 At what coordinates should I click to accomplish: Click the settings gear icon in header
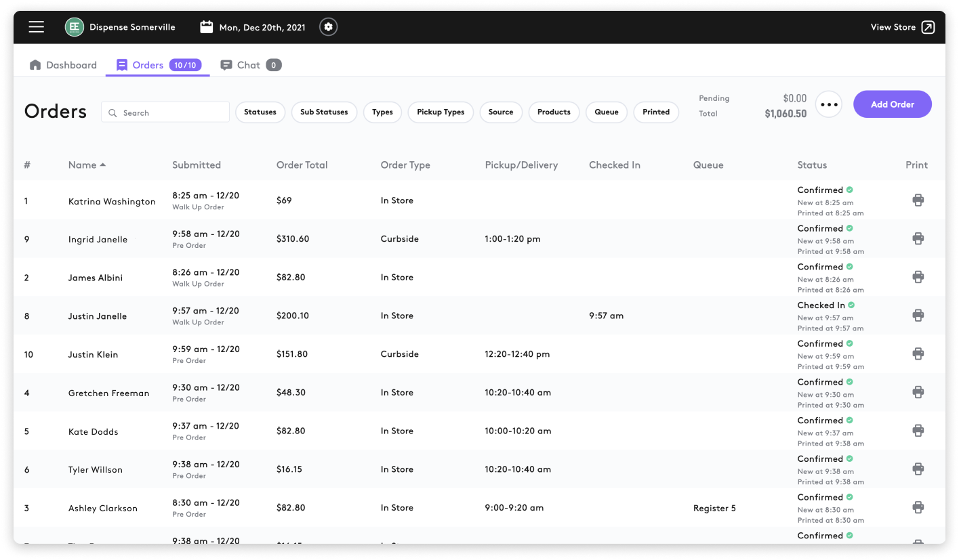[329, 27]
